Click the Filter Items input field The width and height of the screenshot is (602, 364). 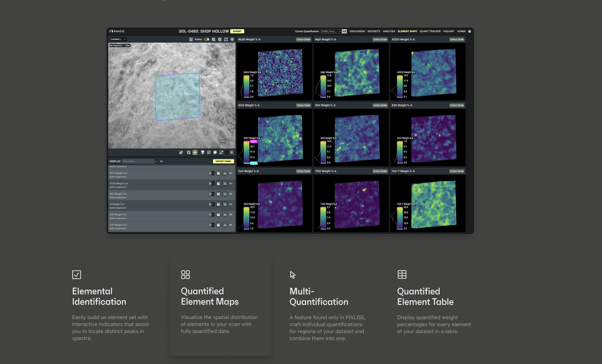point(138,161)
